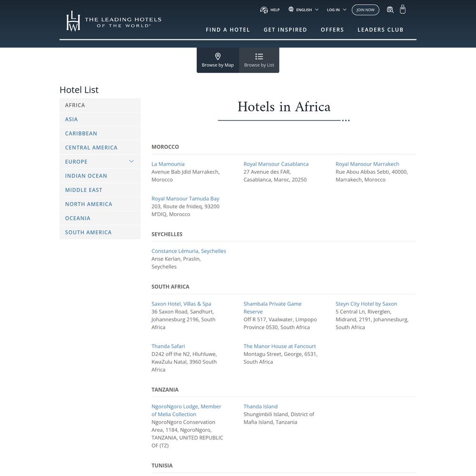The image size is (476, 476).
Task: Open Royal Mansour Marrakech link
Action: (x=367, y=164)
